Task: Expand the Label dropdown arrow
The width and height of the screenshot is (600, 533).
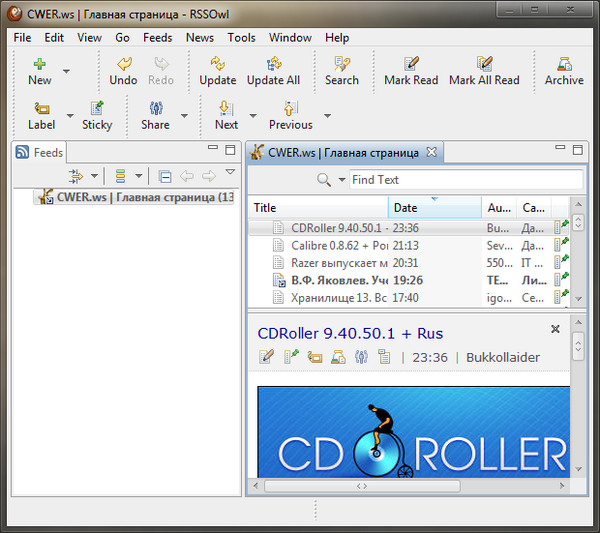Action: (70, 117)
